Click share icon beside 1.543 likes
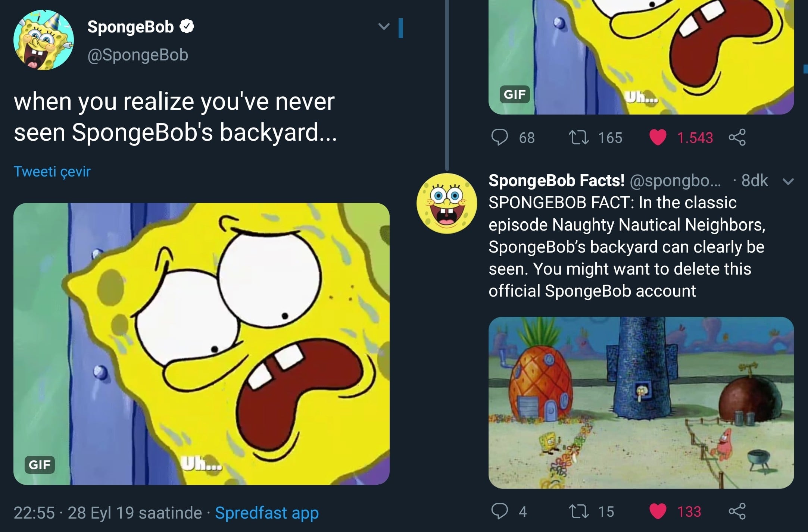The height and width of the screenshot is (532, 808). point(737,137)
